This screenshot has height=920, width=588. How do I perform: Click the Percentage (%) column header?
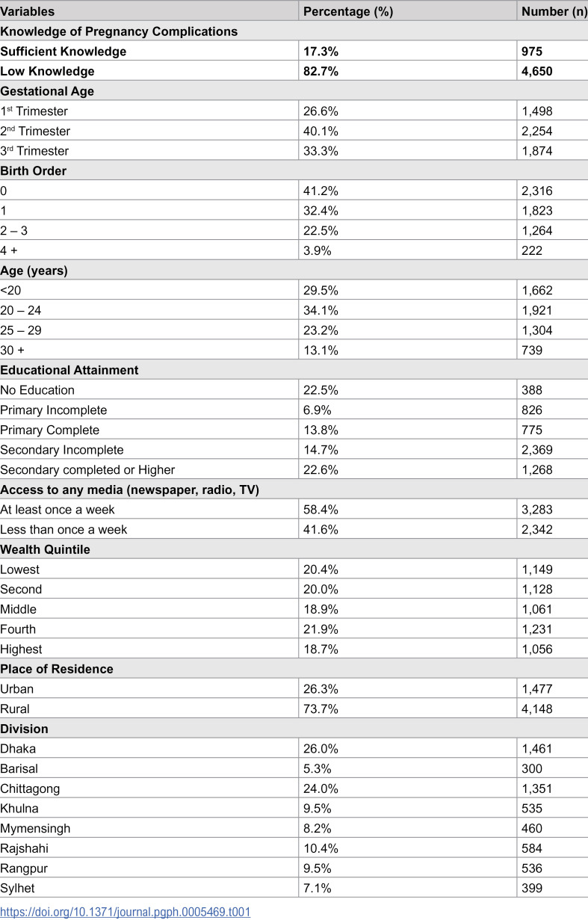pyautogui.click(x=347, y=11)
